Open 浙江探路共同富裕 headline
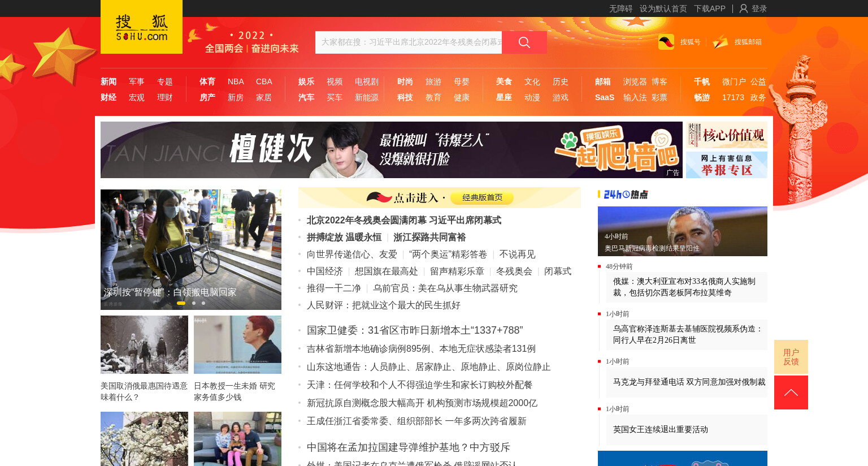 429,237
